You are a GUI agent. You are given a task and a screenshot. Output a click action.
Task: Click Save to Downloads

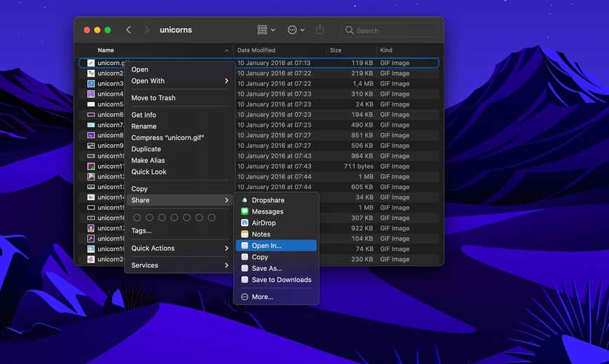click(281, 280)
